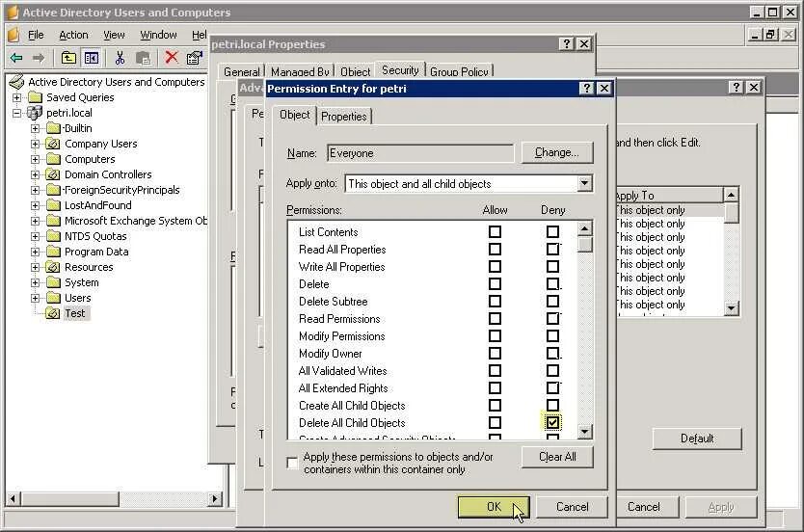The image size is (804, 532).
Task: Click the NTDS Quotas folder icon
Action: tap(53, 236)
